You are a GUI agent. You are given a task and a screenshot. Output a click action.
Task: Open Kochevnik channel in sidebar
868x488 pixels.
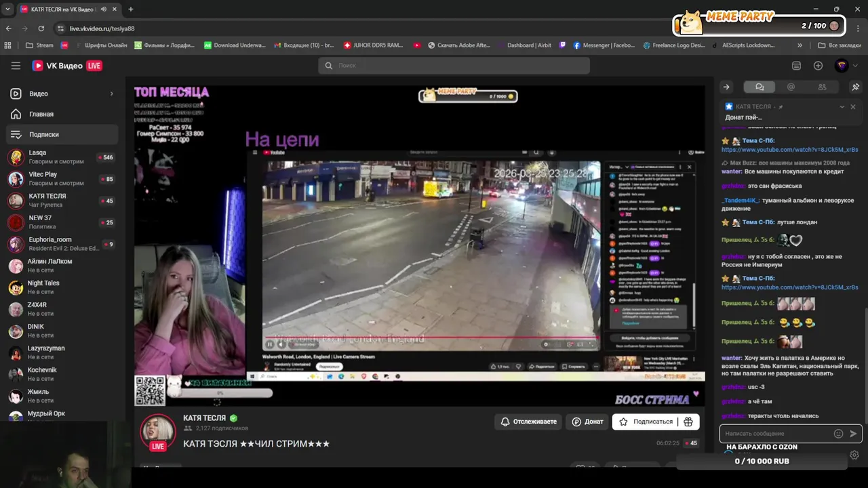click(62, 374)
